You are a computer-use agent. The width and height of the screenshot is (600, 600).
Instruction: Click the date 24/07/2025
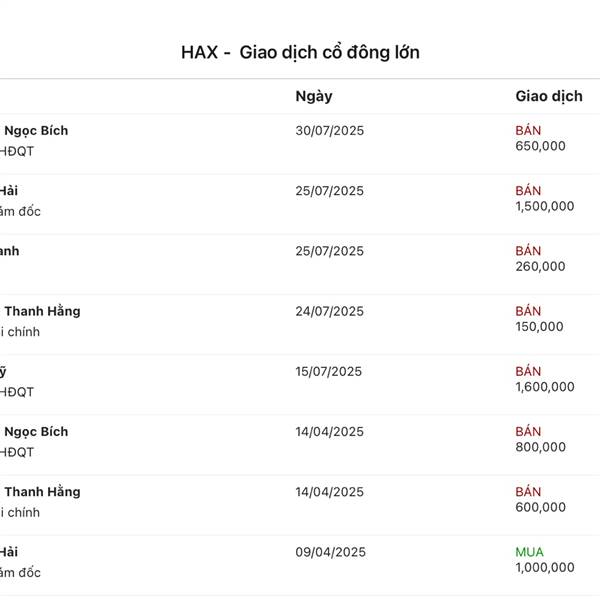pos(329,311)
